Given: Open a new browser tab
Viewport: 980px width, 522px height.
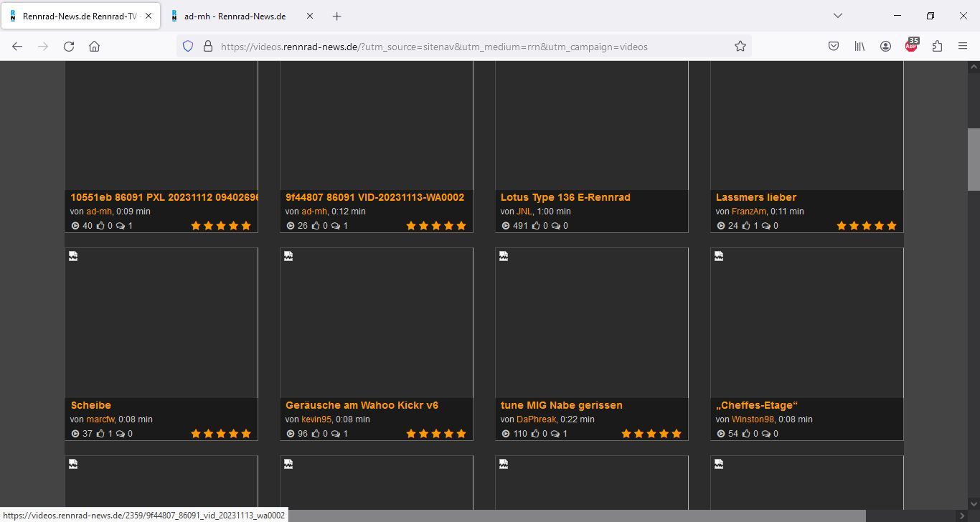Looking at the screenshot, I should tap(336, 16).
